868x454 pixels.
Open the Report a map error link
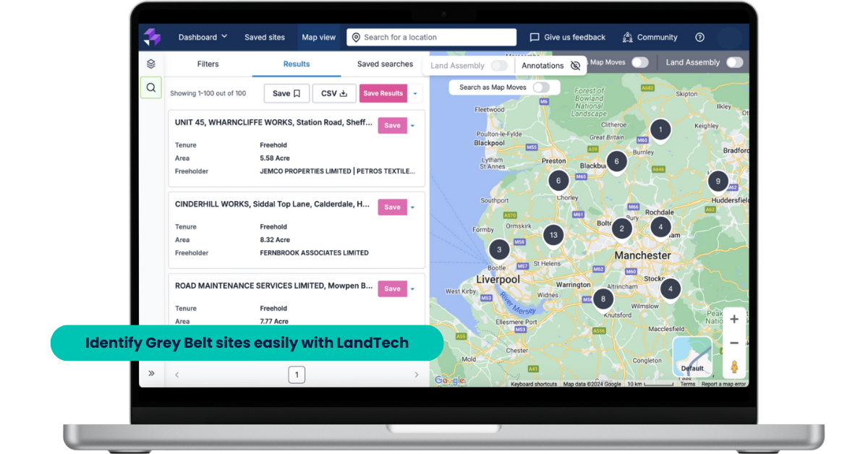tap(726, 383)
